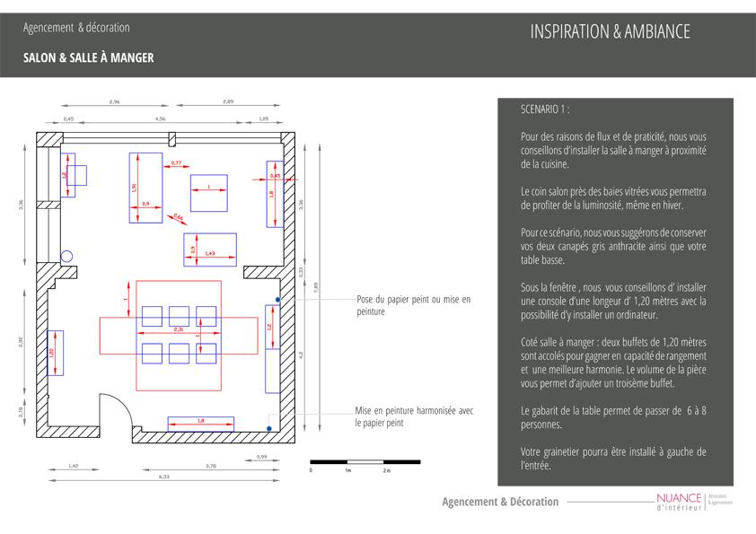Click the "SCENARIO 1 :" heading
The width and height of the screenshot is (756, 534).
(x=545, y=109)
